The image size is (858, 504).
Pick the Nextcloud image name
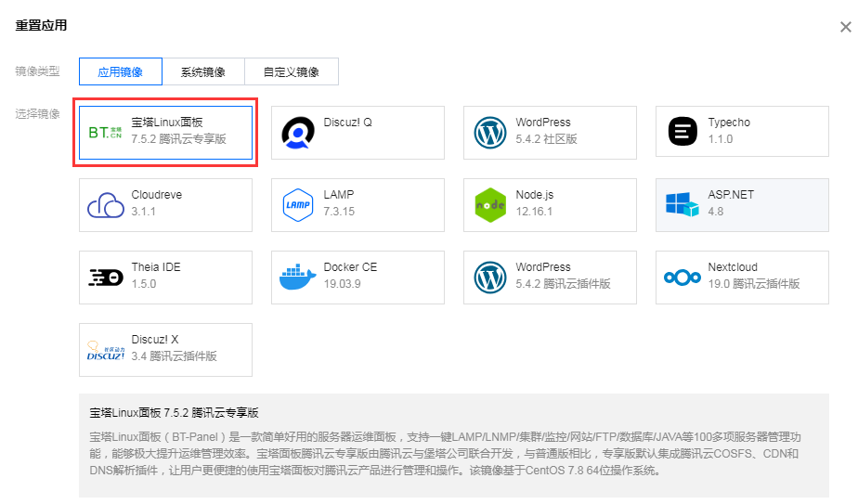pyautogui.click(x=733, y=267)
